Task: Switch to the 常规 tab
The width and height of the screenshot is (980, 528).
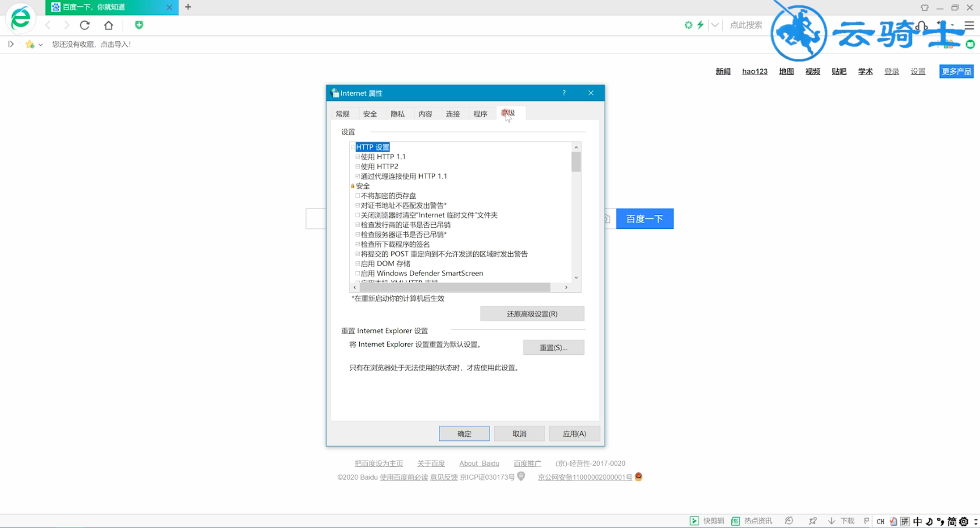Action: pos(343,114)
